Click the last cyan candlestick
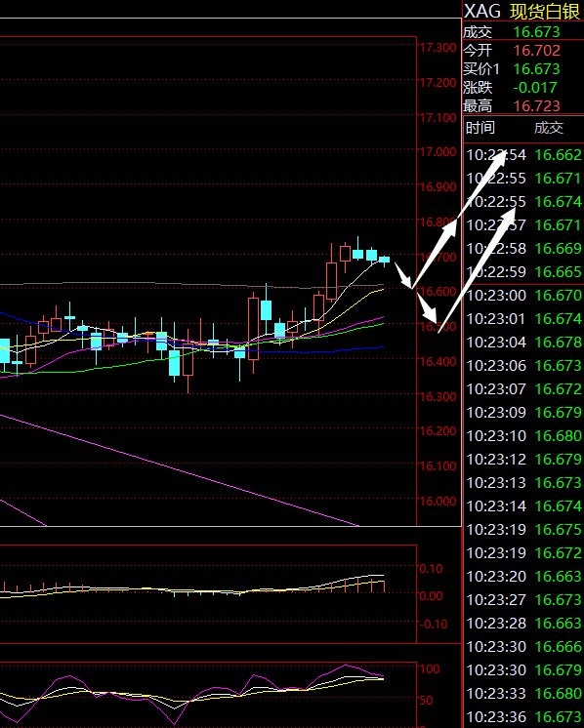The height and width of the screenshot is (728, 584). point(384,260)
